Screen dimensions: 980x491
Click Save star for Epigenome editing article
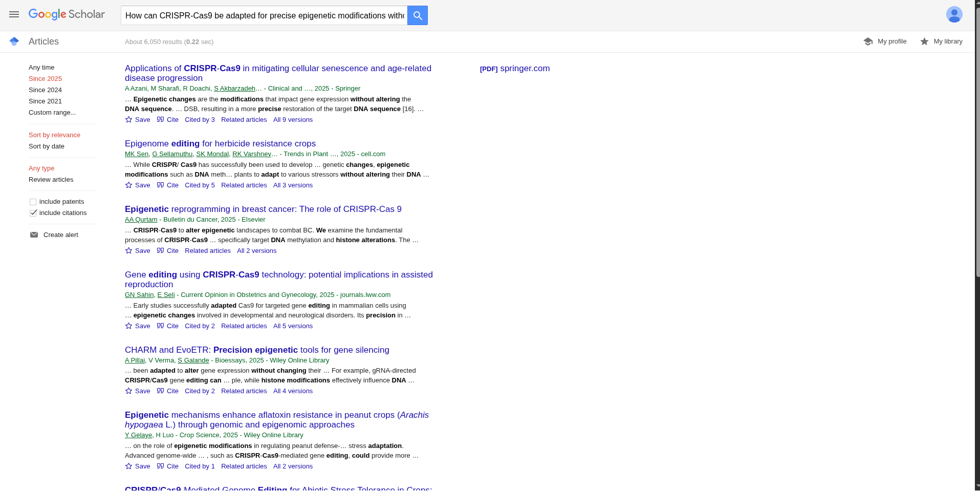(129, 185)
